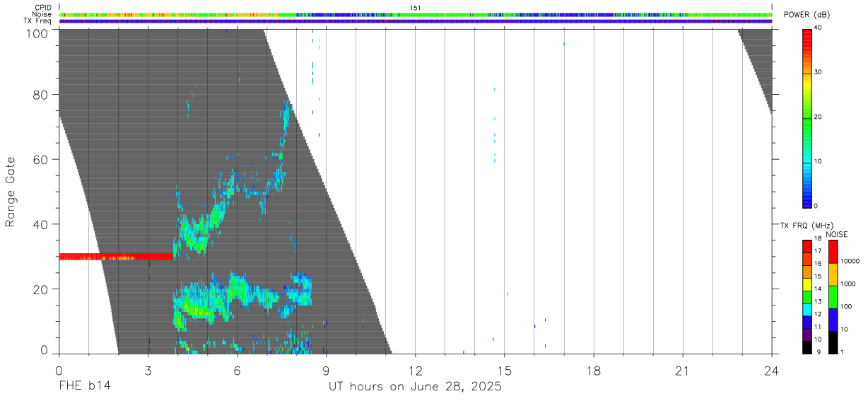Click the Range Gate axis title

click(x=11, y=192)
